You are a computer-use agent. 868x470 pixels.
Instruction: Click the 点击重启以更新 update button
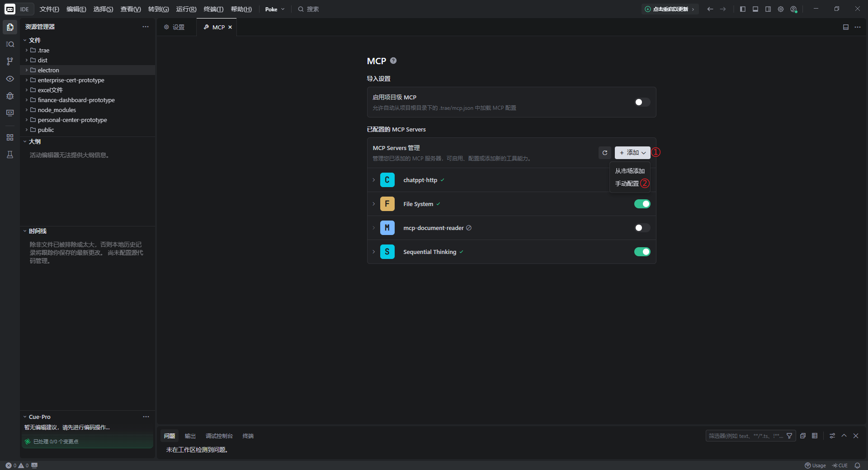point(670,9)
